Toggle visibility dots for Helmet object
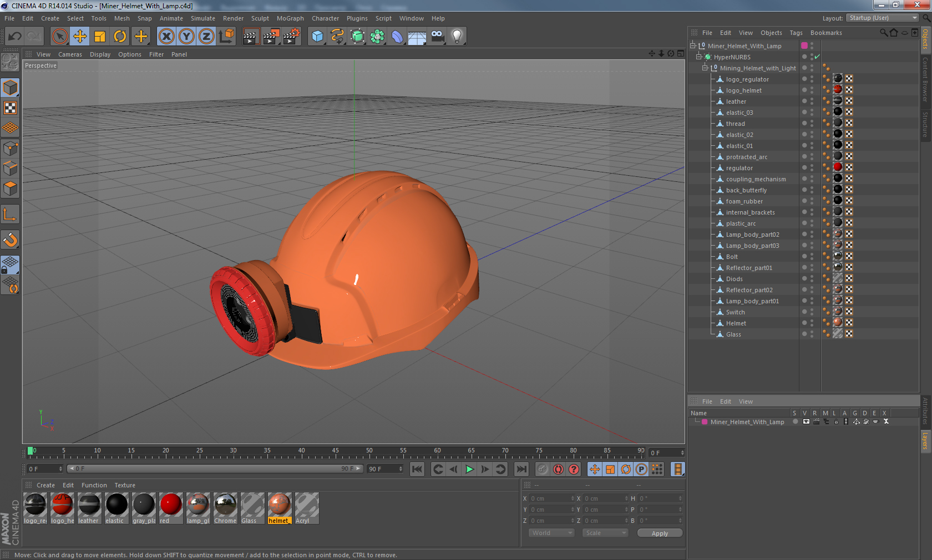The height and width of the screenshot is (560, 932). pos(812,323)
